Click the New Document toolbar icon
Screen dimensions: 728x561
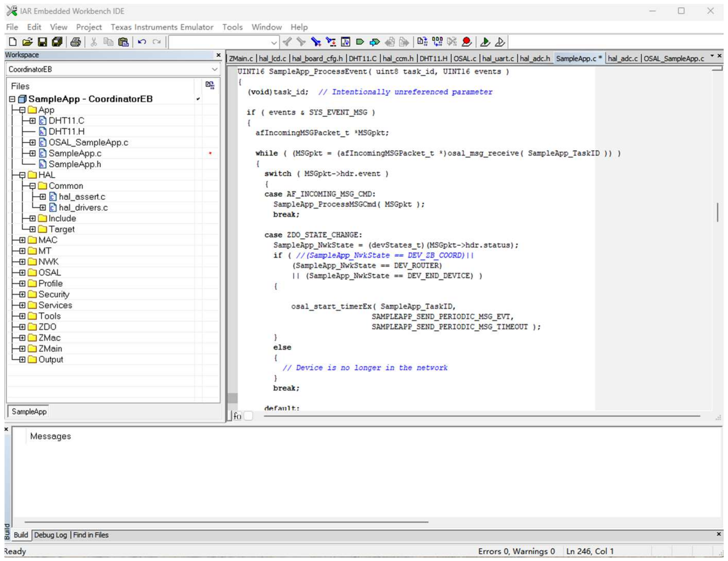click(13, 42)
